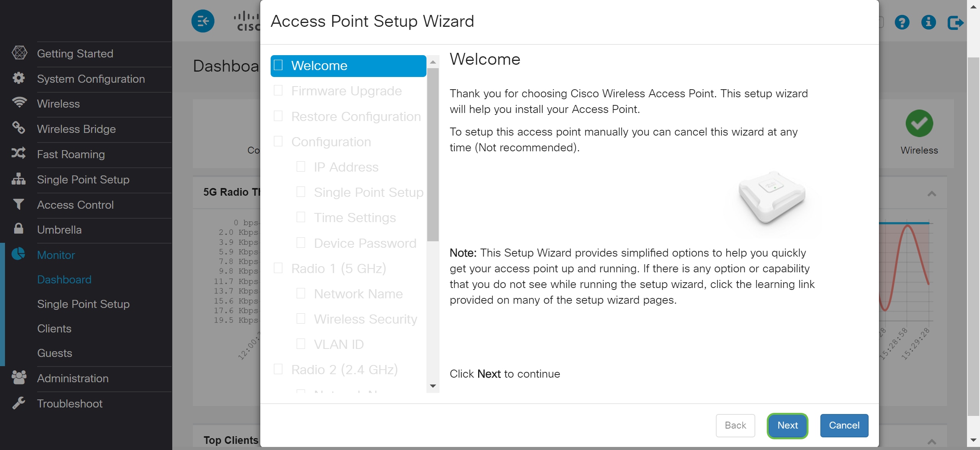Toggle the Firmware Upgrade checkbox
This screenshot has width=980, height=450.
coord(278,91)
